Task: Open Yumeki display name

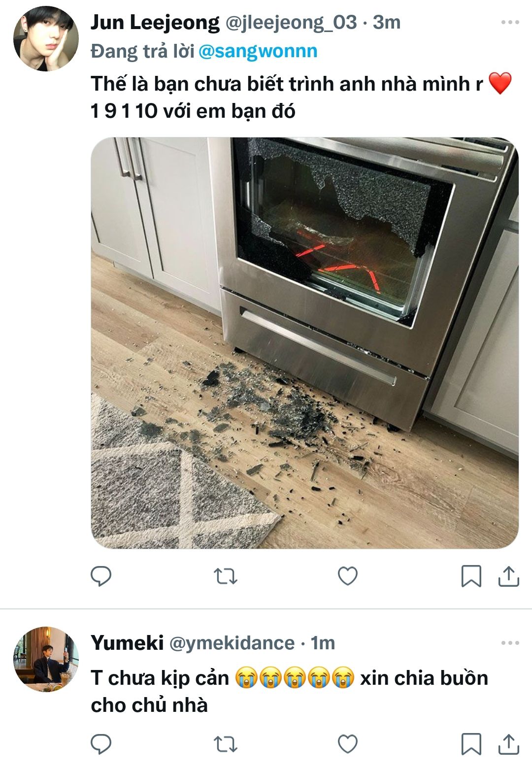Action: tap(127, 643)
